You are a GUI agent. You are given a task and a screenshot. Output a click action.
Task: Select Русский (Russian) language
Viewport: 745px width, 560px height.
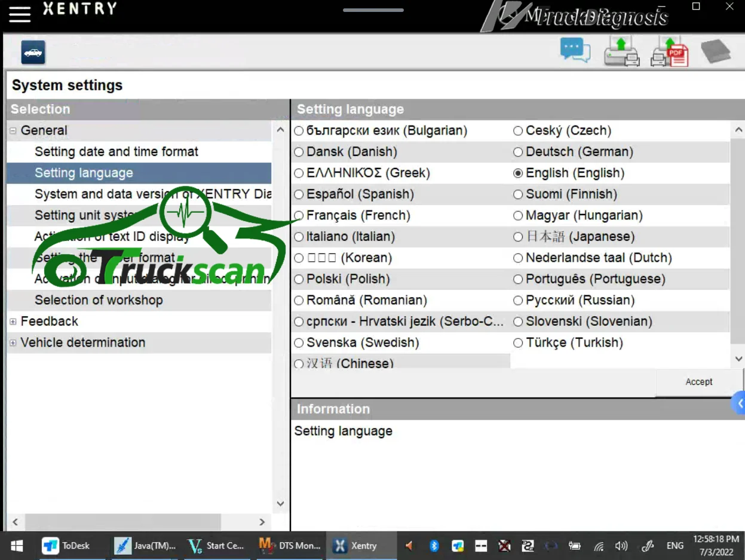(x=518, y=301)
